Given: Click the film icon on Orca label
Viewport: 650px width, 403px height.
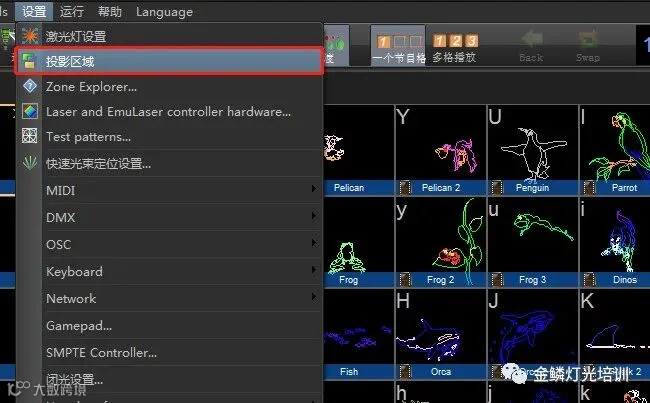Looking at the screenshot, I should [405, 372].
